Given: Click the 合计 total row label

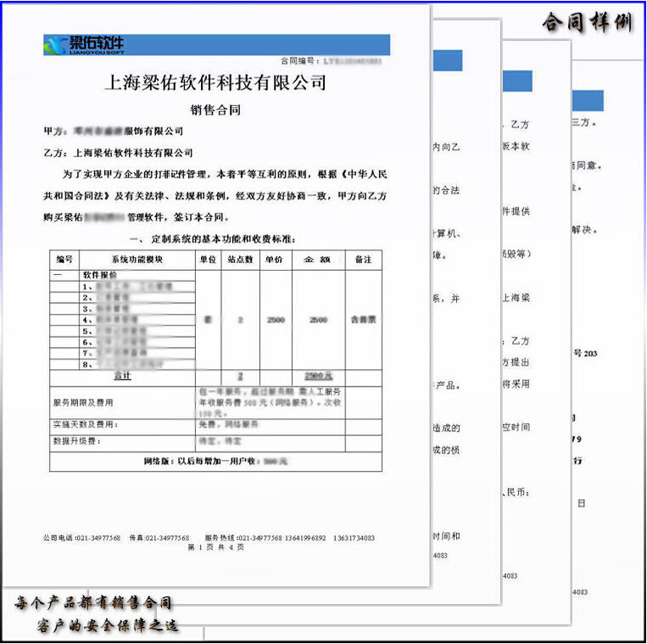Looking at the screenshot, I should pos(123,376).
